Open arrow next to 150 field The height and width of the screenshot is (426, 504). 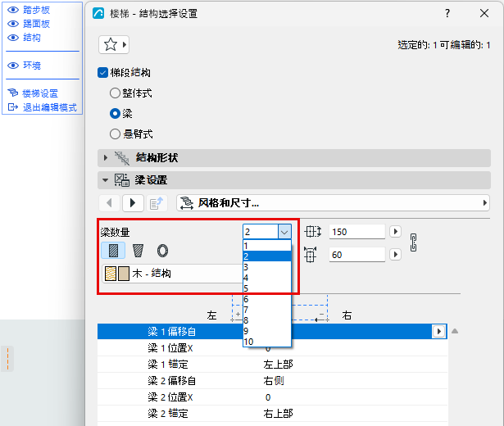[395, 232]
